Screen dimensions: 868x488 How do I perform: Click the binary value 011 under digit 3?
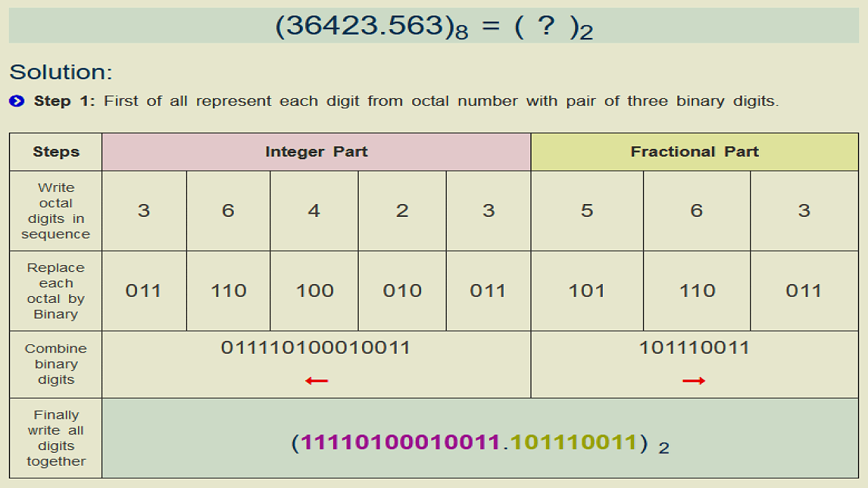tap(144, 290)
